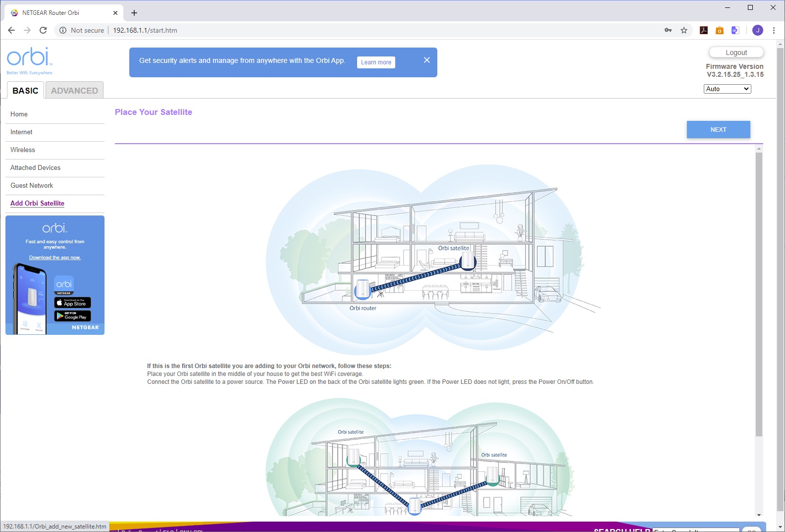Click the browser page scroll-down arrow

(781, 527)
